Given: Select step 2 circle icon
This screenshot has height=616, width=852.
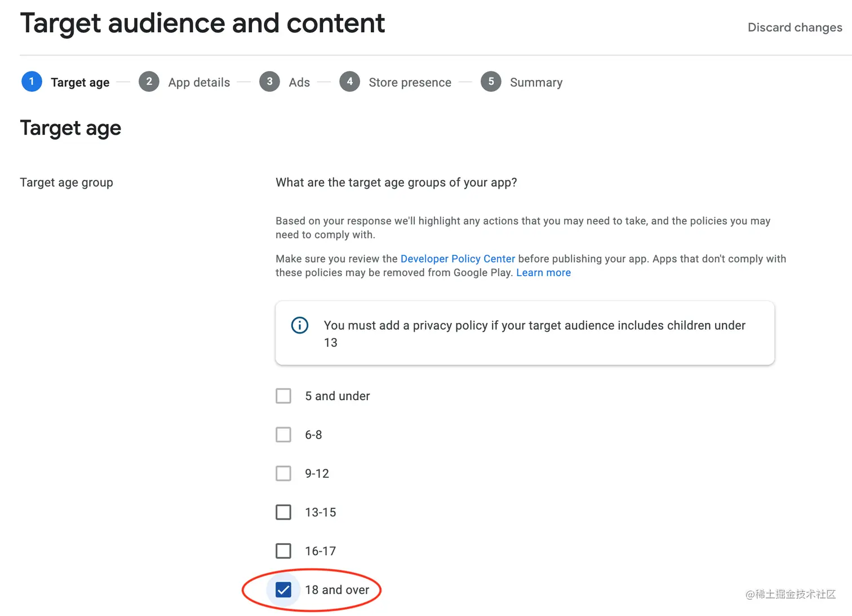Looking at the screenshot, I should 149,82.
